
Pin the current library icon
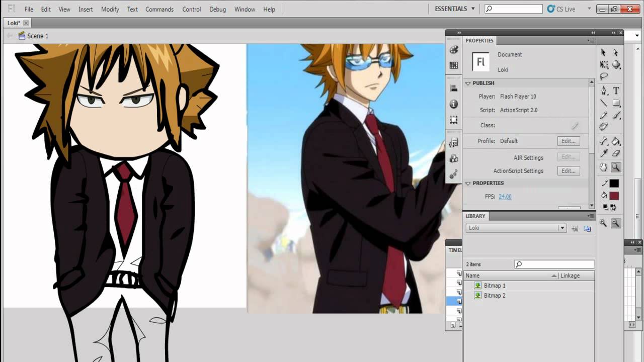[x=575, y=228]
